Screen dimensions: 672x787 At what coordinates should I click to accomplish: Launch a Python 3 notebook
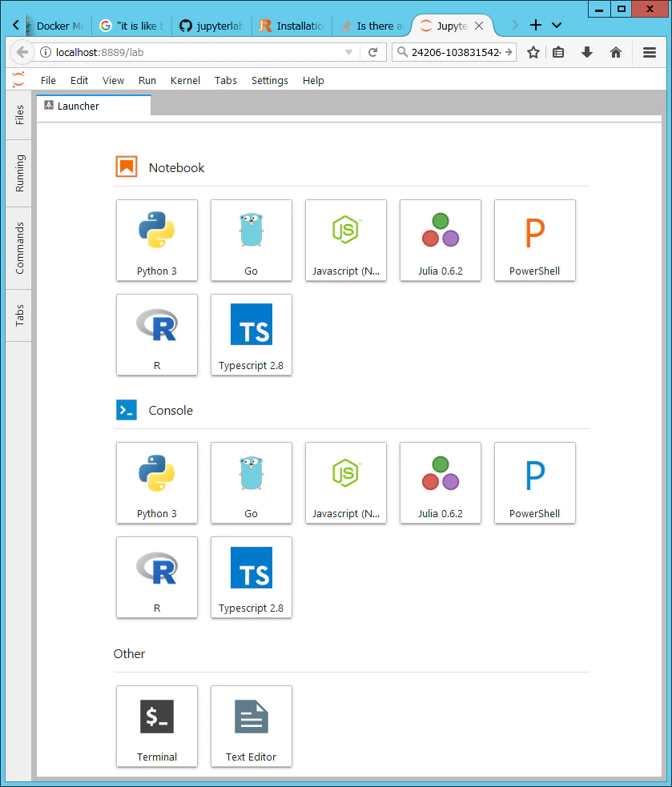tap(157, 240)
